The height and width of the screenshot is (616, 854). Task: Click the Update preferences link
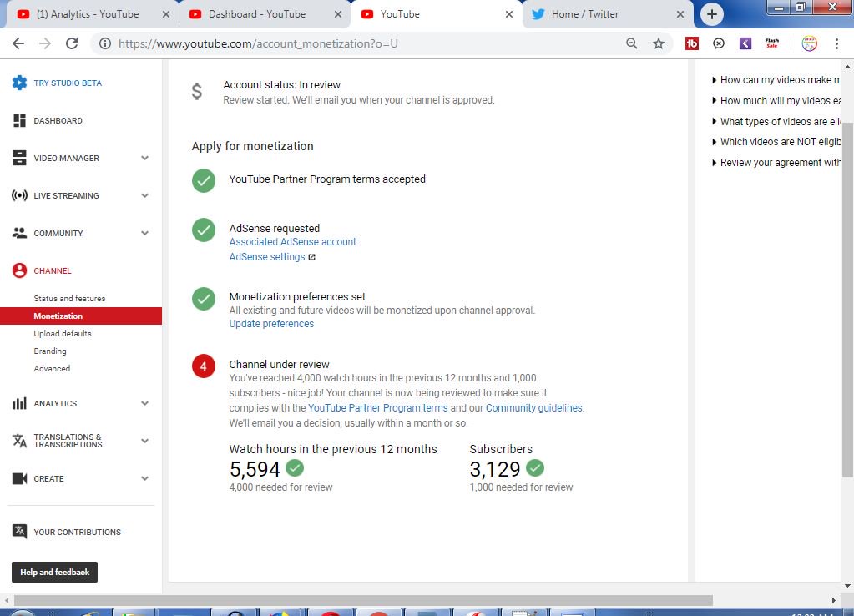(x=271, y=324)
